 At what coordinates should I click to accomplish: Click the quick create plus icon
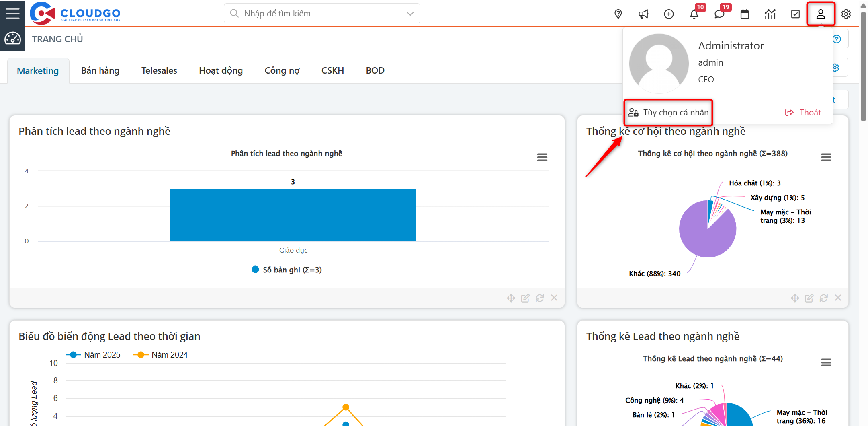[x=669, y=14]
